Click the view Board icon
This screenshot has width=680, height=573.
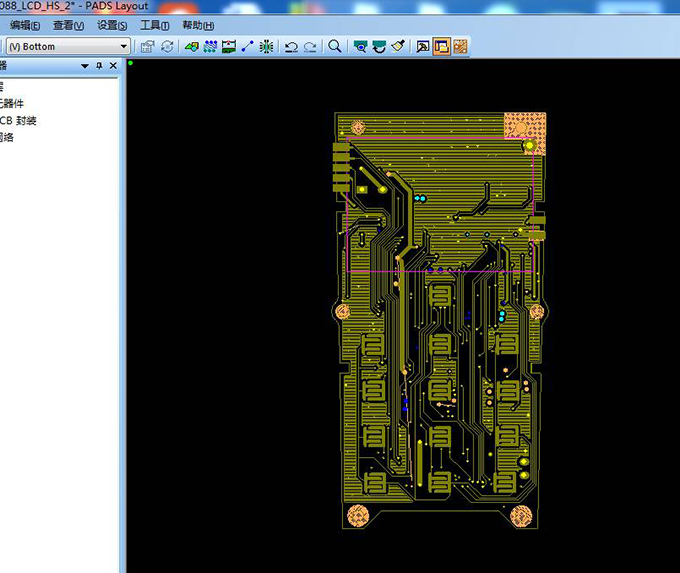coord(360,46)
